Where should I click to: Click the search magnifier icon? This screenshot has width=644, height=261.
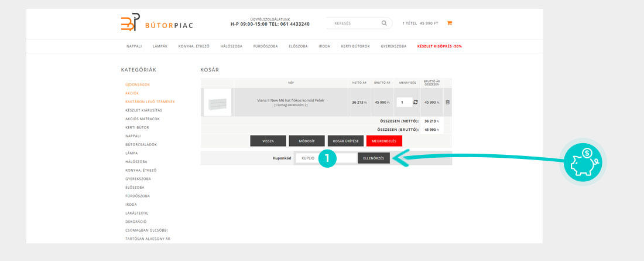click(x=384, y=23)
